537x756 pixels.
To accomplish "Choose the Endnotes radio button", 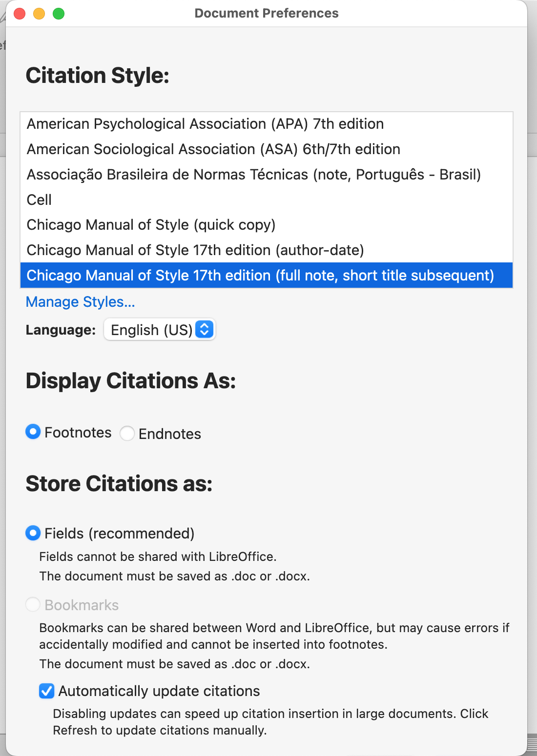I will click(x=127, y=433).
